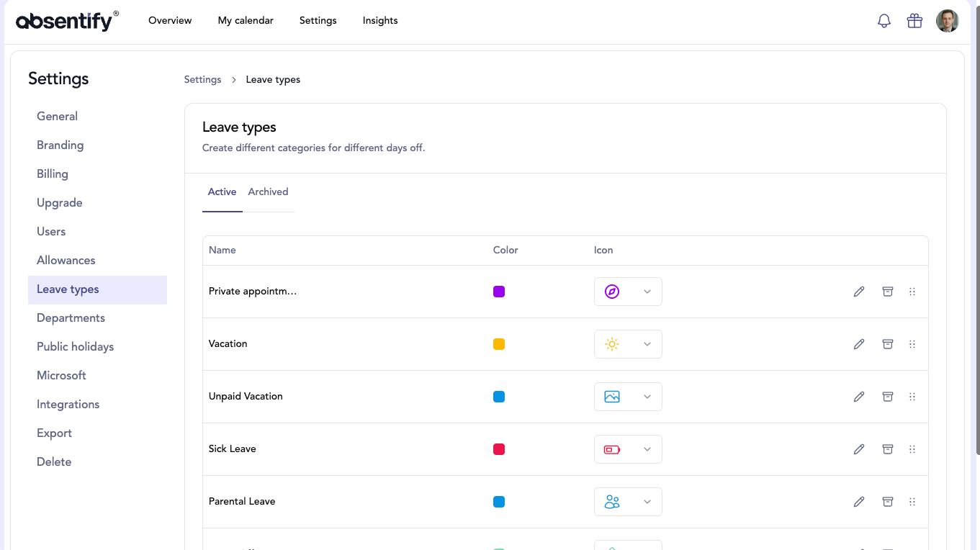Go to the absentify logo home
This screenshot has width=980, height=550.
point(68,21)
